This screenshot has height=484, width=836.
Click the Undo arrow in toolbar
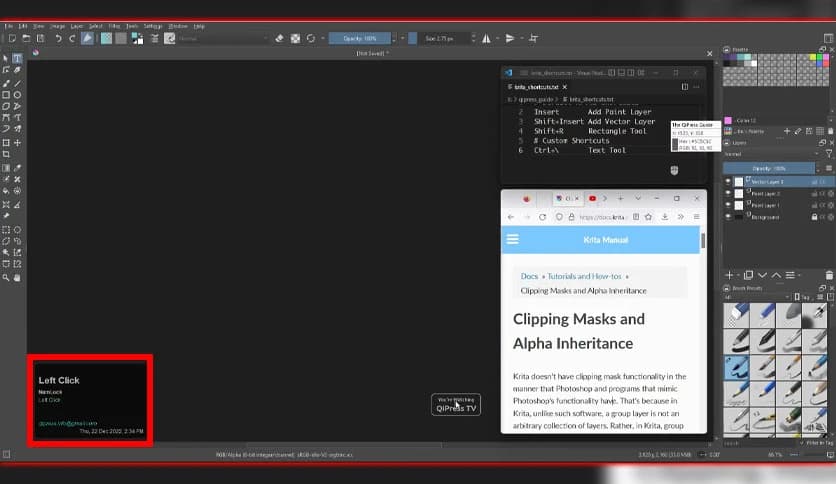58,38
